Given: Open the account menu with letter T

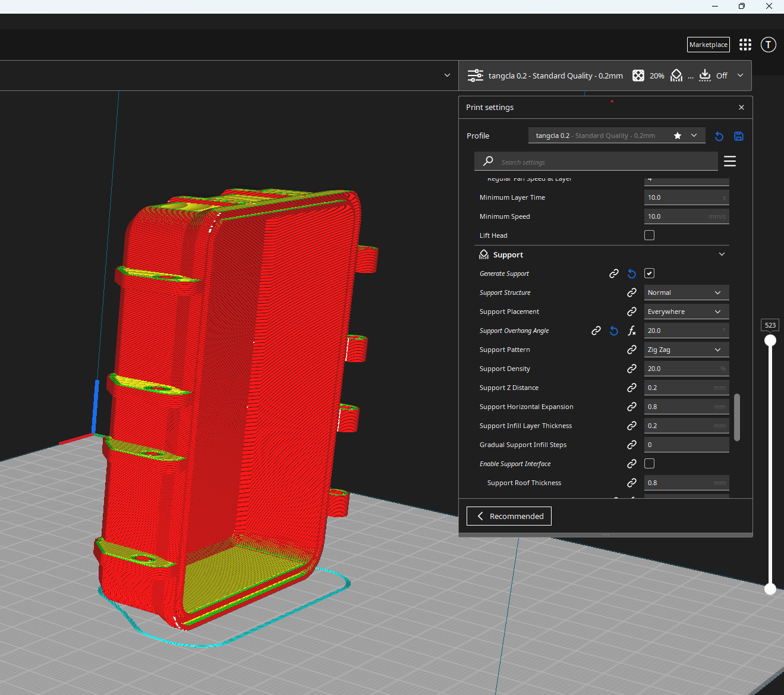Looking at the screenshot, I should pos(769,45).
